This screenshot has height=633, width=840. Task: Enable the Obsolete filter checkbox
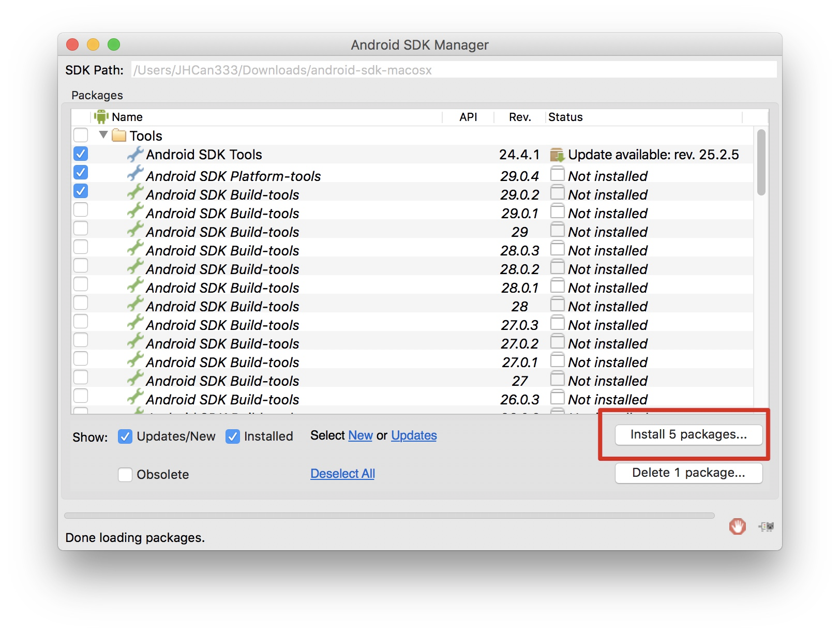(125, 474)
